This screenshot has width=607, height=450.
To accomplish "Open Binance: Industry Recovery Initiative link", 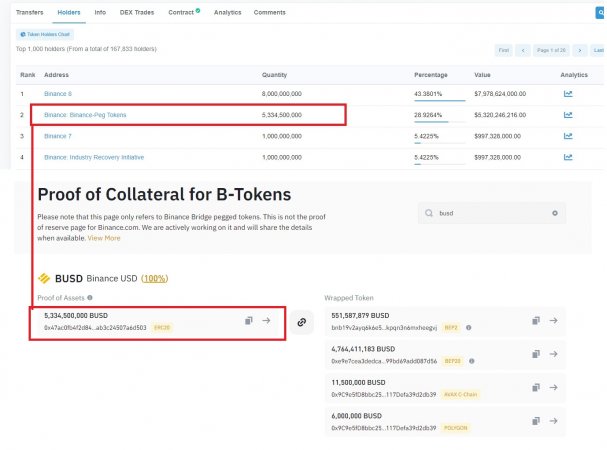I will (x=94, y=157).
